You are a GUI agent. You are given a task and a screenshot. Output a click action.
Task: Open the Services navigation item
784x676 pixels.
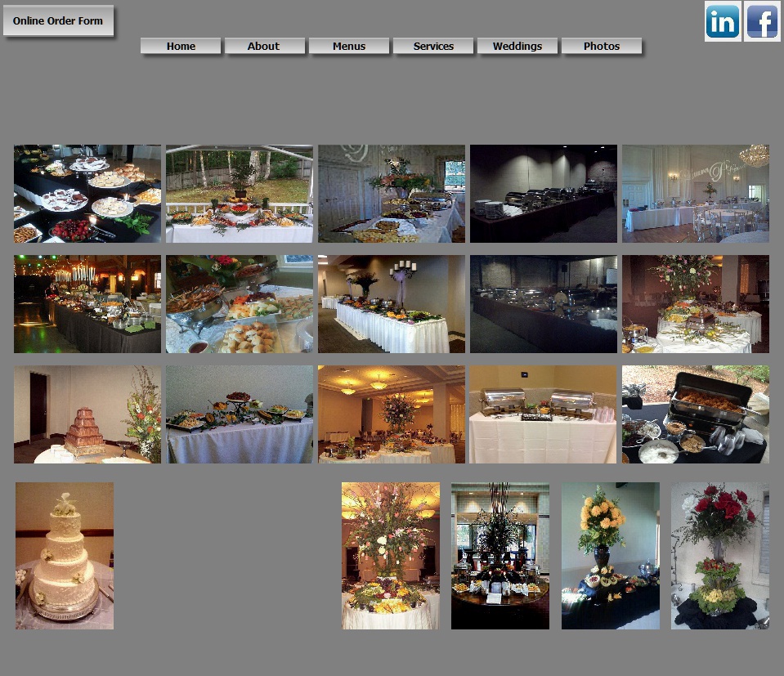[433, 47]
